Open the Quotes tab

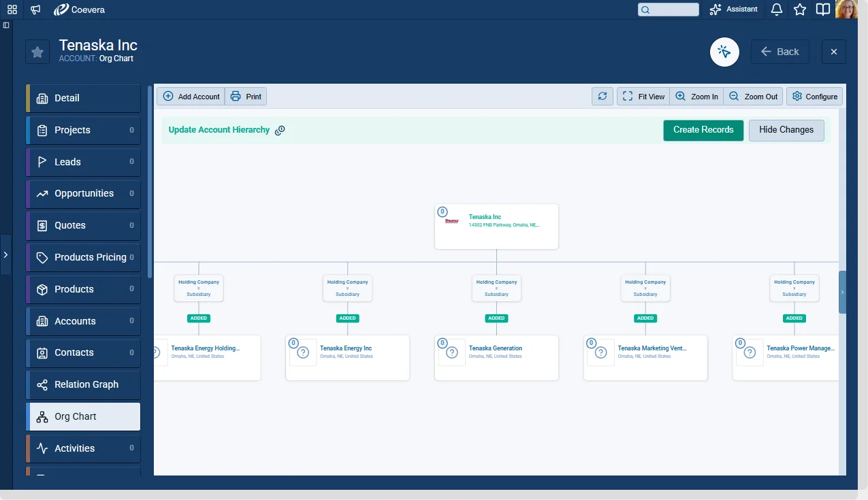click(83, 225)
